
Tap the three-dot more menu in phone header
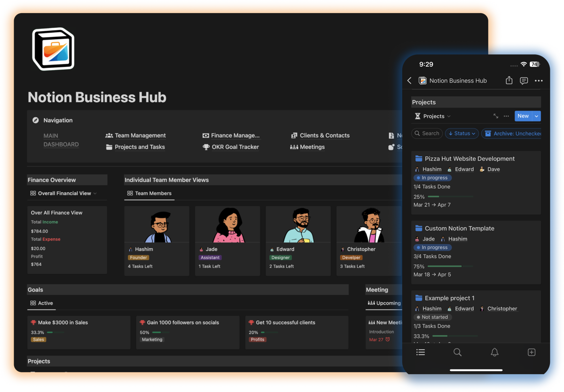[539, 81]
